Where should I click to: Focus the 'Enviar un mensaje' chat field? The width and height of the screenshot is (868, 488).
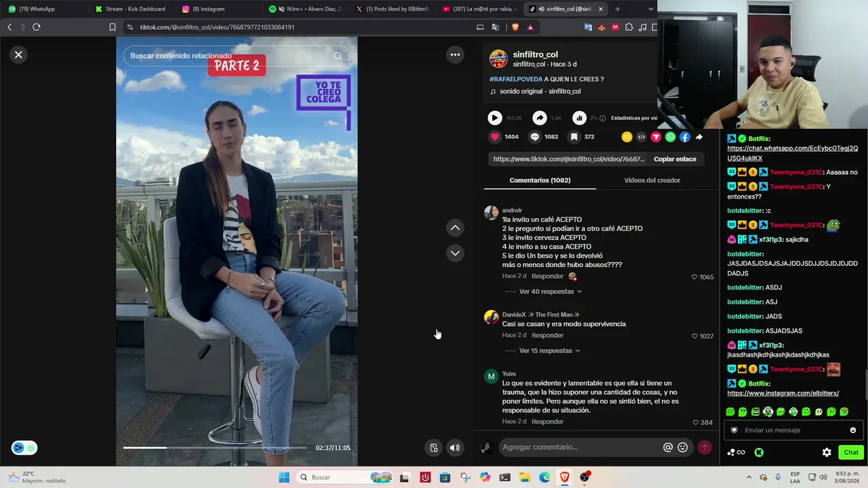click(792, 430)
